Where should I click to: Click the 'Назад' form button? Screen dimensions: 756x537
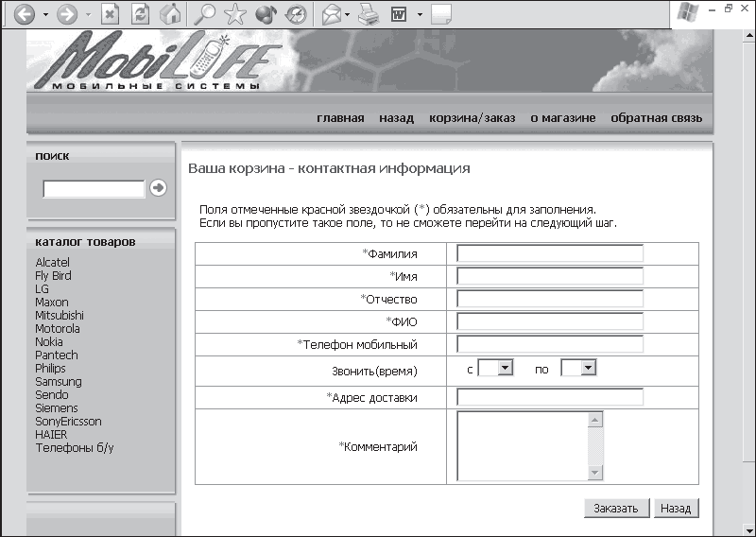676,508
